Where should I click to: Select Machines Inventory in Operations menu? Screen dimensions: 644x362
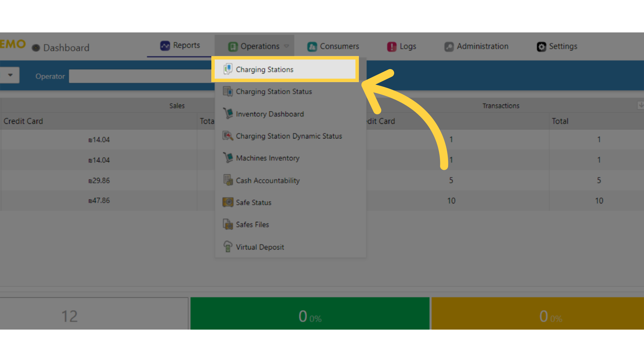click(290, 158)
